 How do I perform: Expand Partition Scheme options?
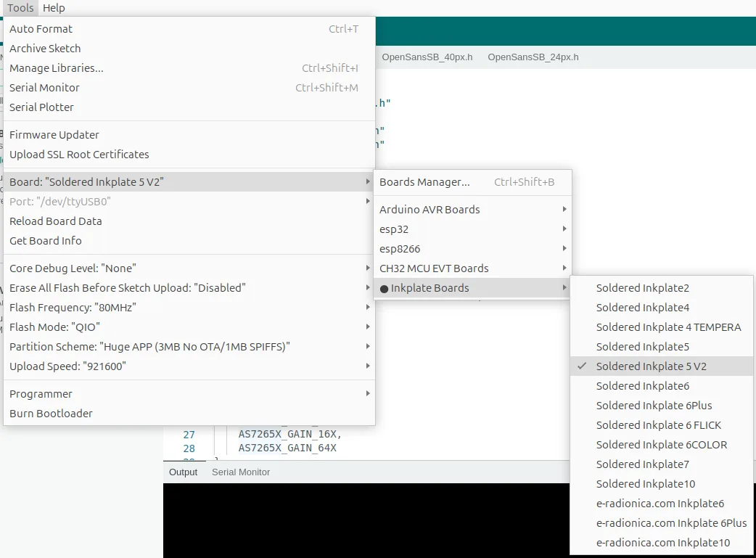tap(149, 347)
